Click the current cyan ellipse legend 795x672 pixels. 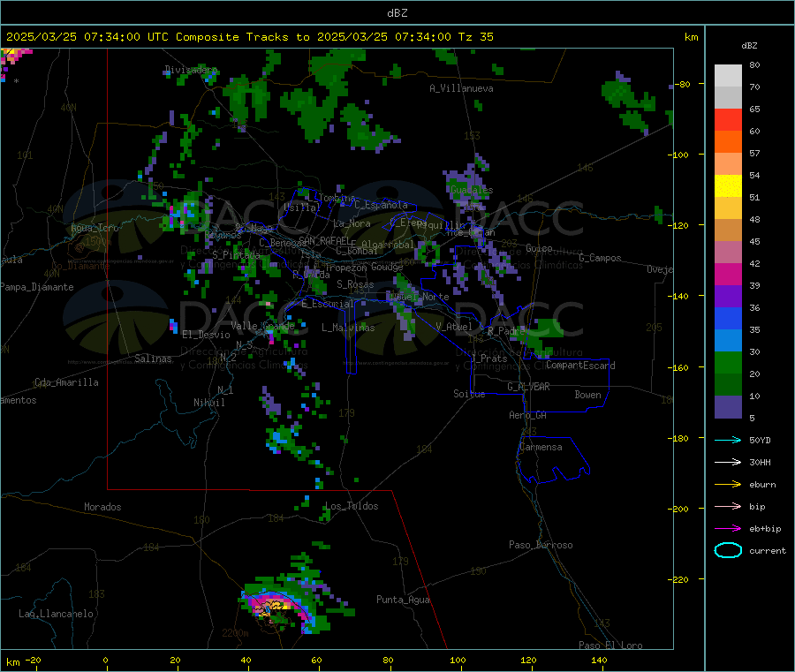click(728, 550)
